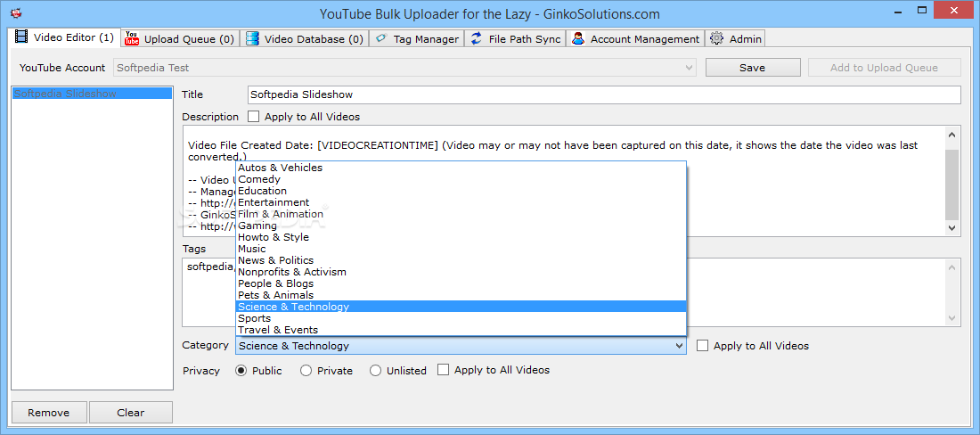Click the Tags scrollbar up arrow
This screenshot has height=435, width=980.
951,267
